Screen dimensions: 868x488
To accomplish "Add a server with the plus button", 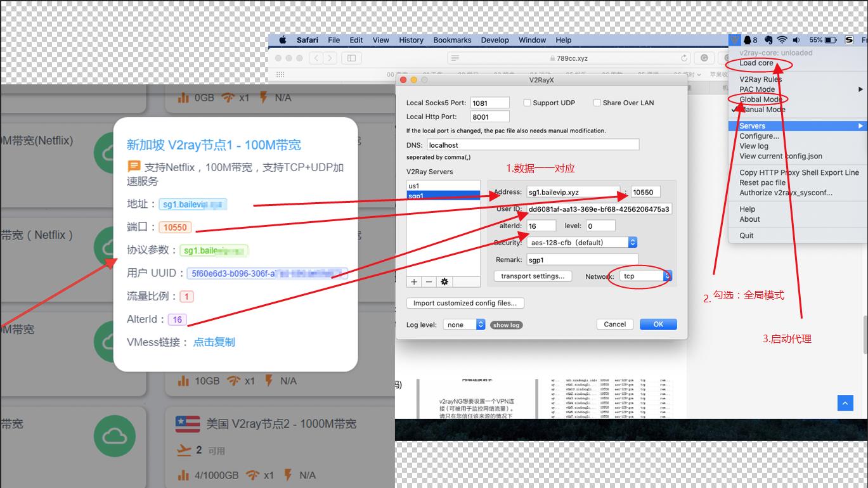I will [x=414, y=281].
